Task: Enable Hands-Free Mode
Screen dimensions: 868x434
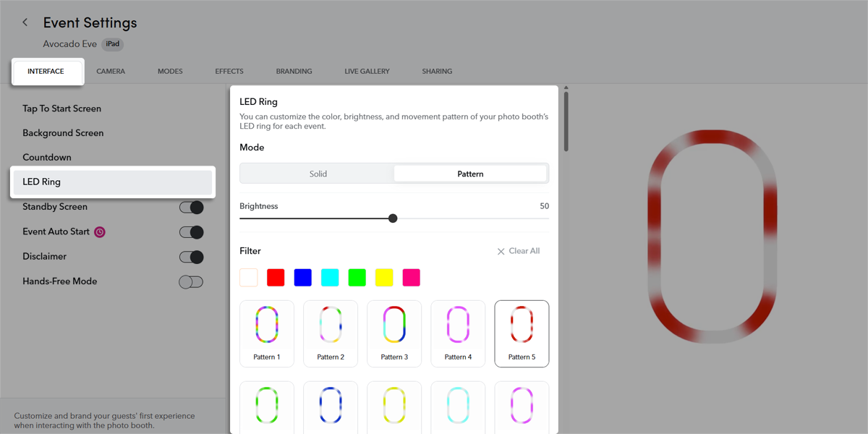Action: pyautogui.click(x=191, y=281)
